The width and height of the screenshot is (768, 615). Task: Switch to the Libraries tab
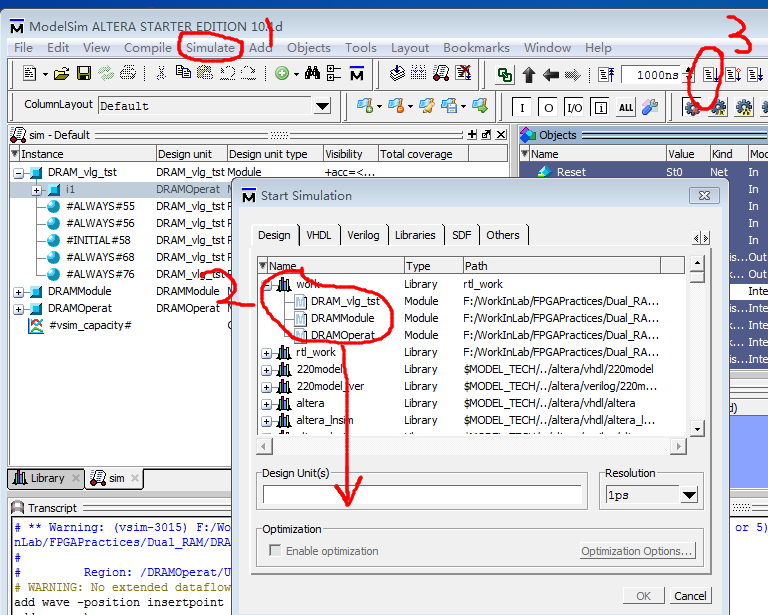(x=415, y=235)
